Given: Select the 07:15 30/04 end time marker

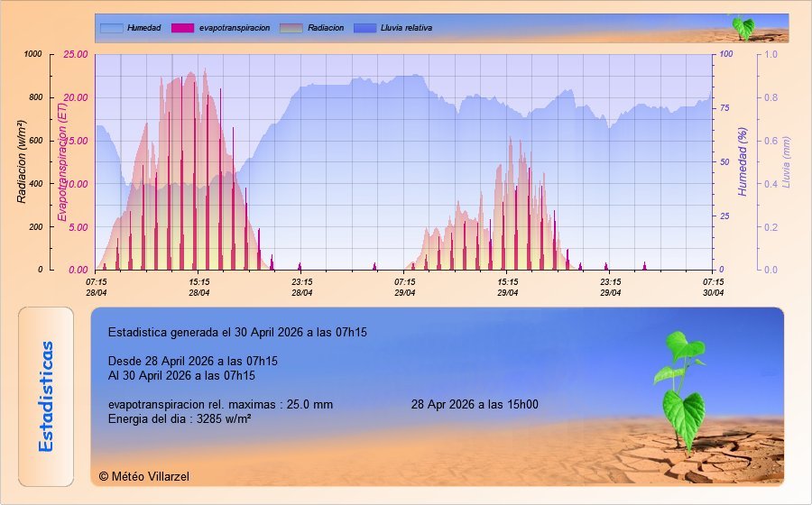Looking at the screenshot, I should click(x=713, y=287).
